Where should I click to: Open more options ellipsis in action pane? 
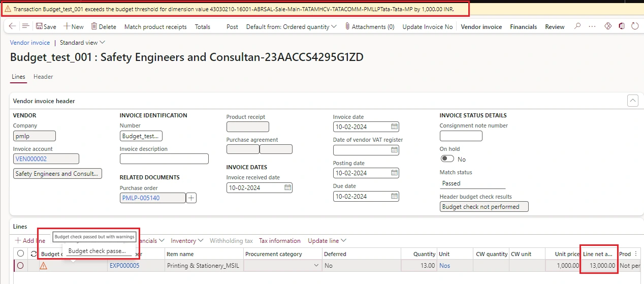(592, 26)
